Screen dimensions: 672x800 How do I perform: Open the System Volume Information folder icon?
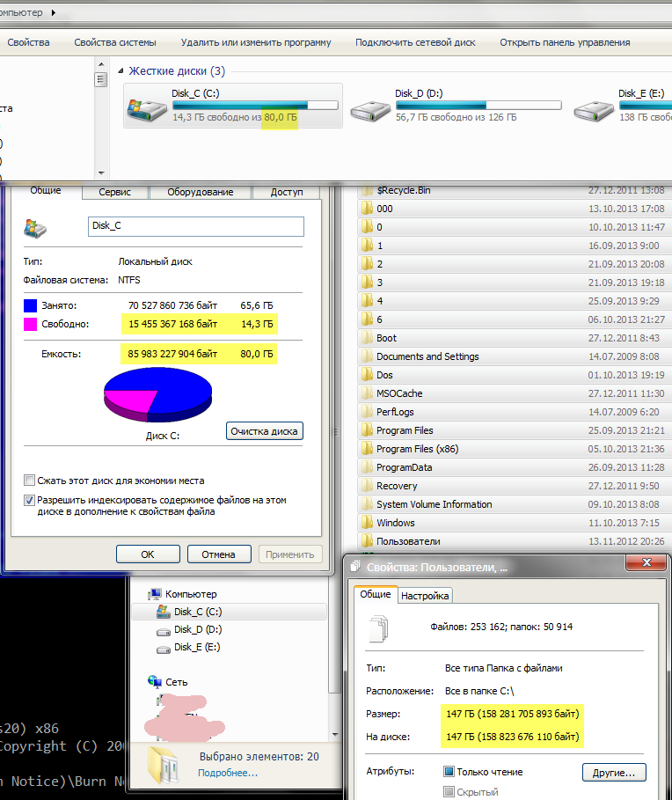click(x=367, y=503)
